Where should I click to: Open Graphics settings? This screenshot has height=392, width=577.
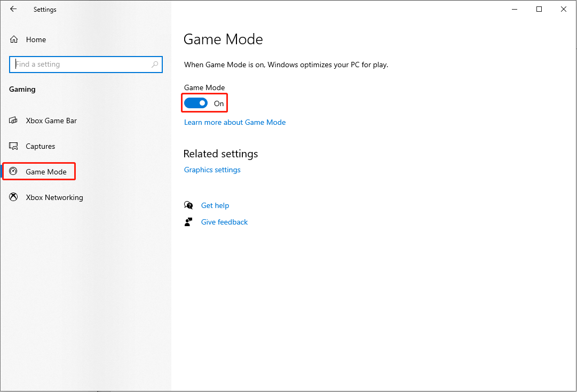[212, 170]
